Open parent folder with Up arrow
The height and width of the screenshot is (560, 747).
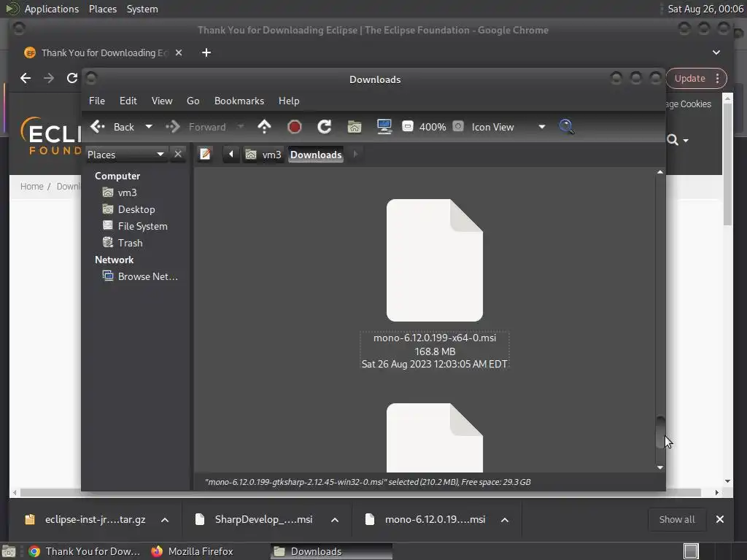pos(264,127)
